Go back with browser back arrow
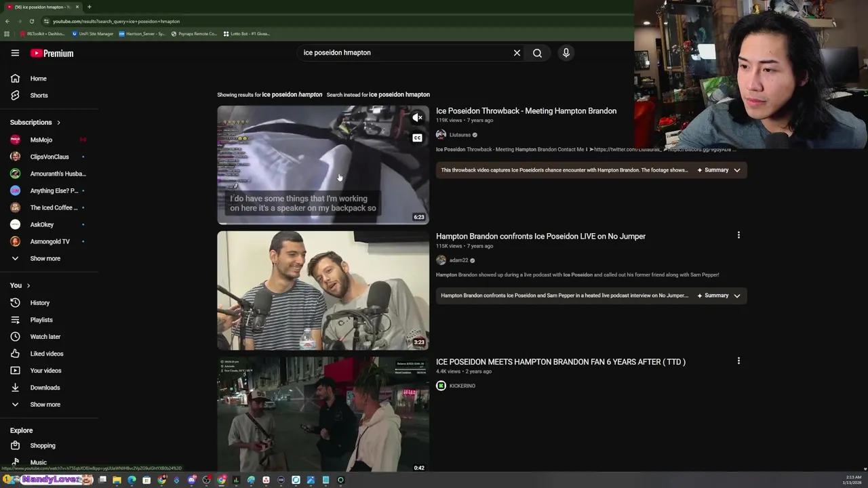Image resolution: width=868 pixels, height=488 pixels. pos(7,21)
